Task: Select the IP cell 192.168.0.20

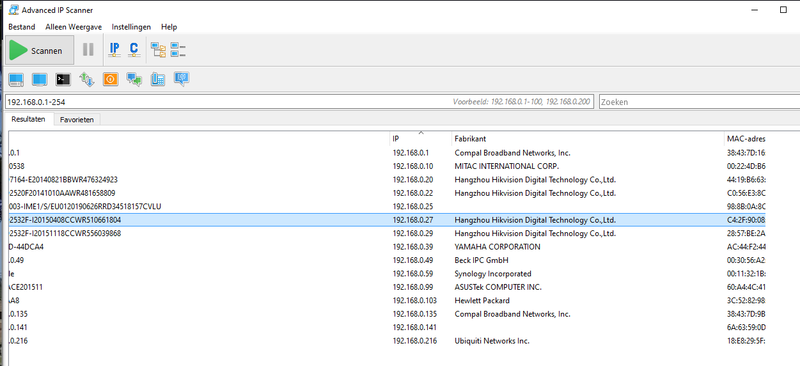Action: tap(413, 180)
